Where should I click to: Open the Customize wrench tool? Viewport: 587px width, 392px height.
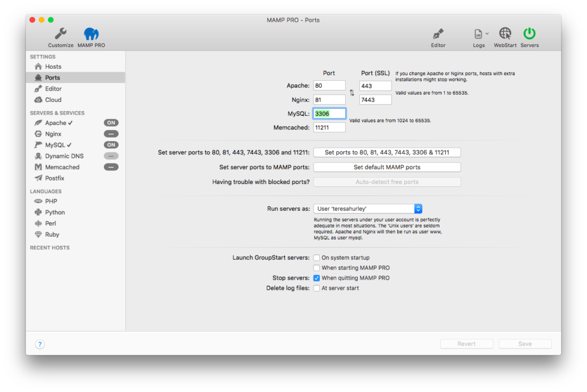click(61, 34)
